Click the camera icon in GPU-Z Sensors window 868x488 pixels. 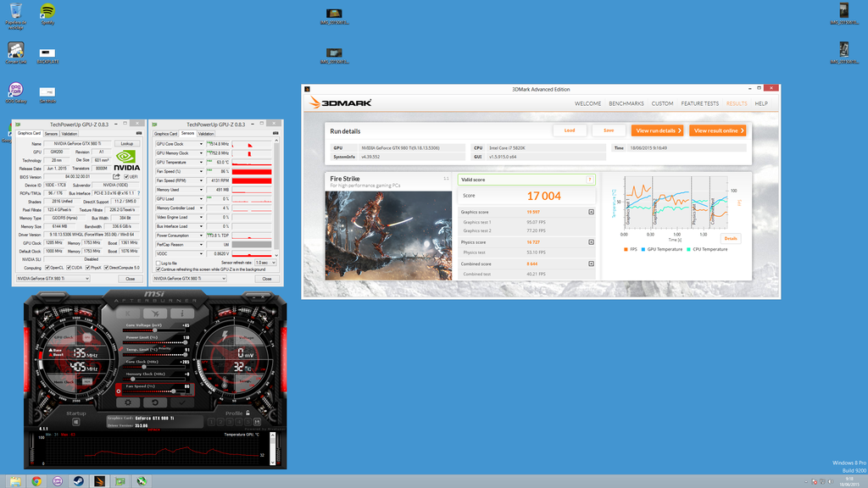coord(275,133)
